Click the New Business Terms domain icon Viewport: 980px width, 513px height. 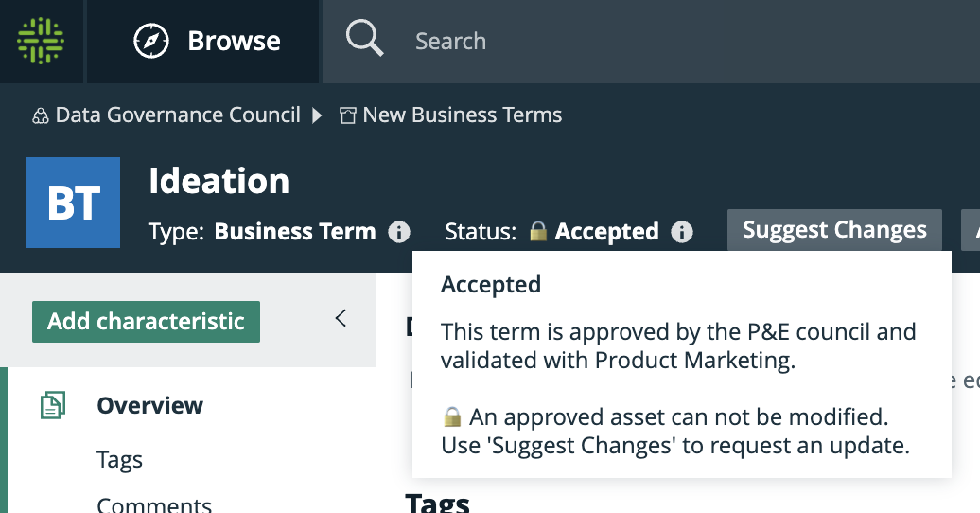pyautogui.click(x=347, y=115)
